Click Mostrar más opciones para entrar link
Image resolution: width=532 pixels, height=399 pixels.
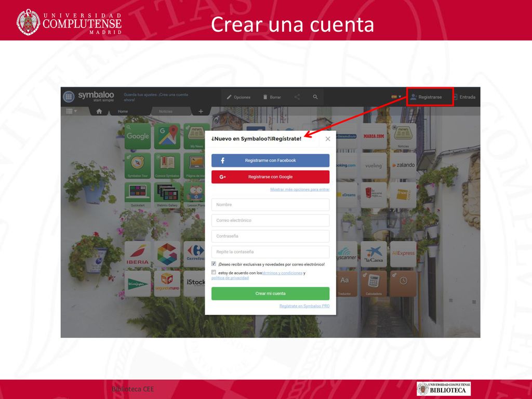pyautogui.click(x=300, y=189)
